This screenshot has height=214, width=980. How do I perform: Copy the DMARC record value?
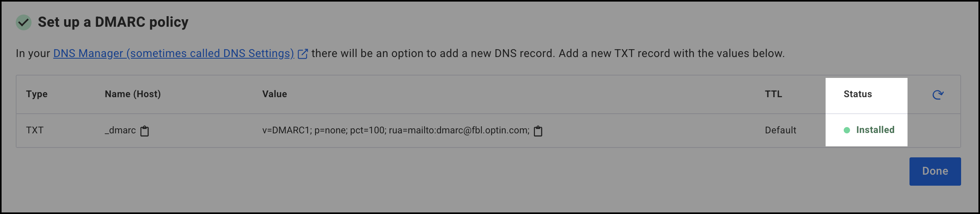[x=538, y=131]
